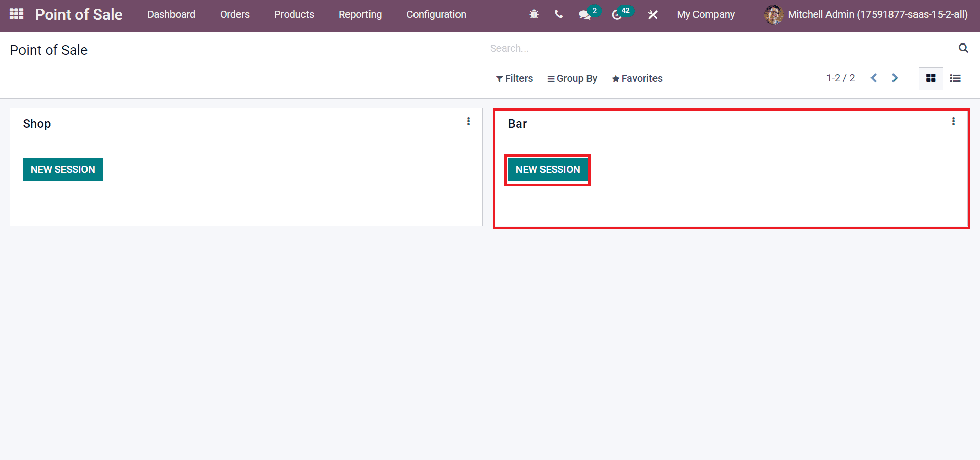Click the Point of Sale app title
This screenshot has width=980, height=460.
coord(79,14)
